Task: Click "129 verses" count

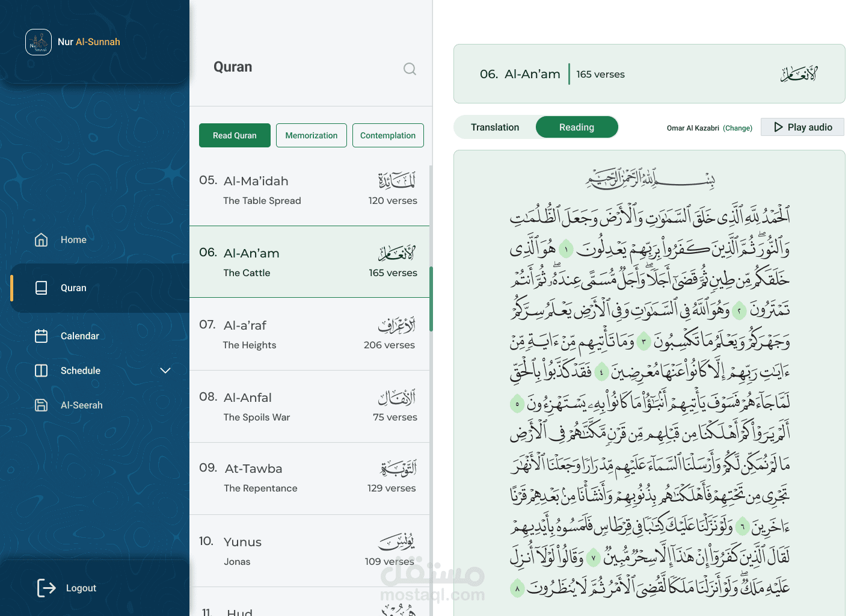Action: [x=392, y=488]
